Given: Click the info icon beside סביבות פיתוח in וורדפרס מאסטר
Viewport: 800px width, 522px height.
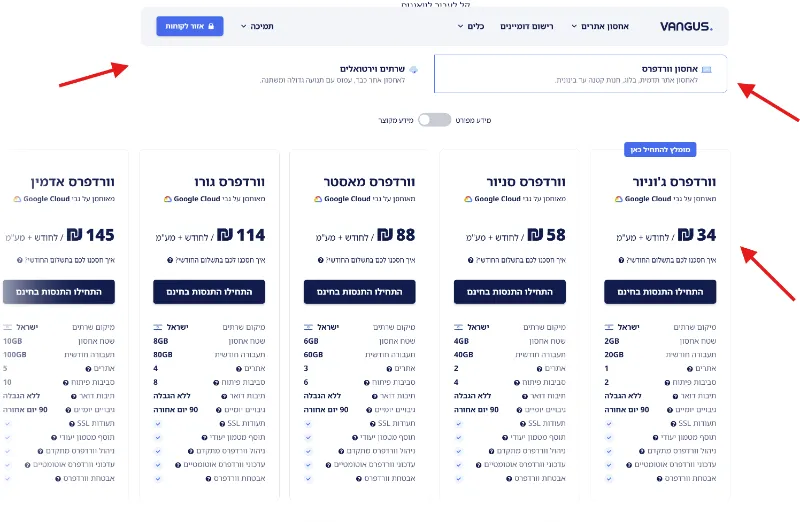Looking at the screenshot, I should 366,383.
